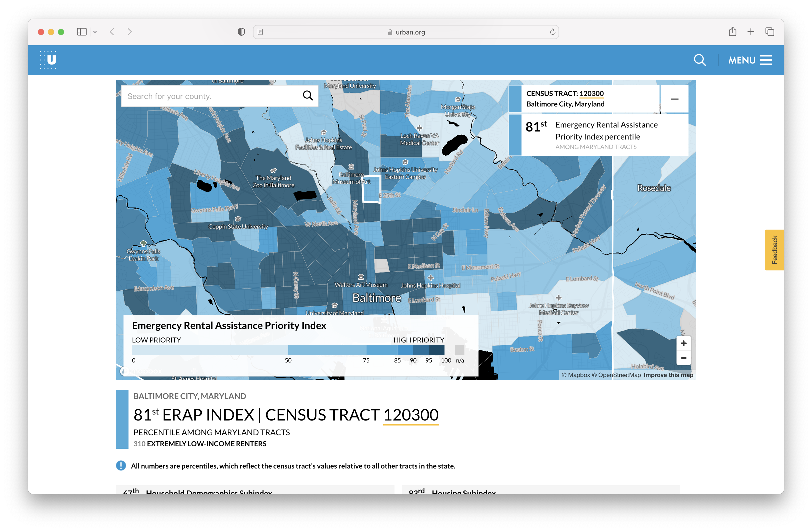Viewport: 812px width, 531px height.
Task: Show the tab overview icon
Action: pos(770,32)
